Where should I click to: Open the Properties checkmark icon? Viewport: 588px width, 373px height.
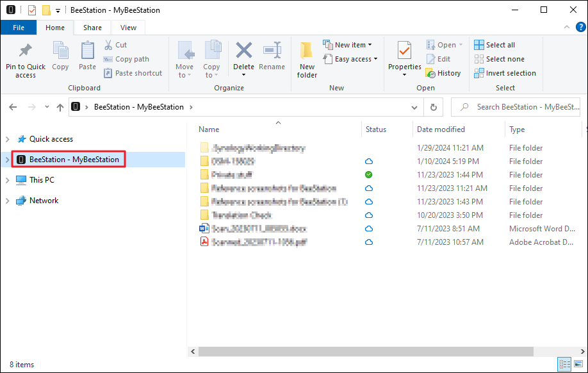pyautogui.click(x=405, y=50)
